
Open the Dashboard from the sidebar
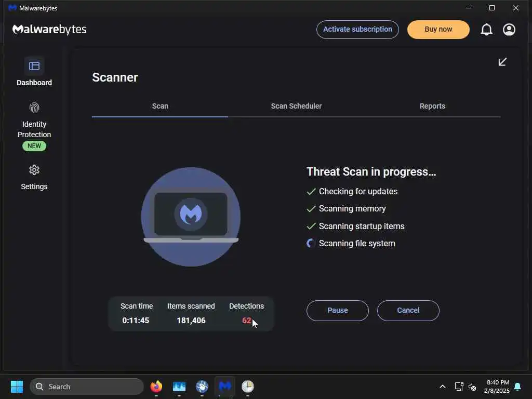pyautogui.click(x=34, y=72)
